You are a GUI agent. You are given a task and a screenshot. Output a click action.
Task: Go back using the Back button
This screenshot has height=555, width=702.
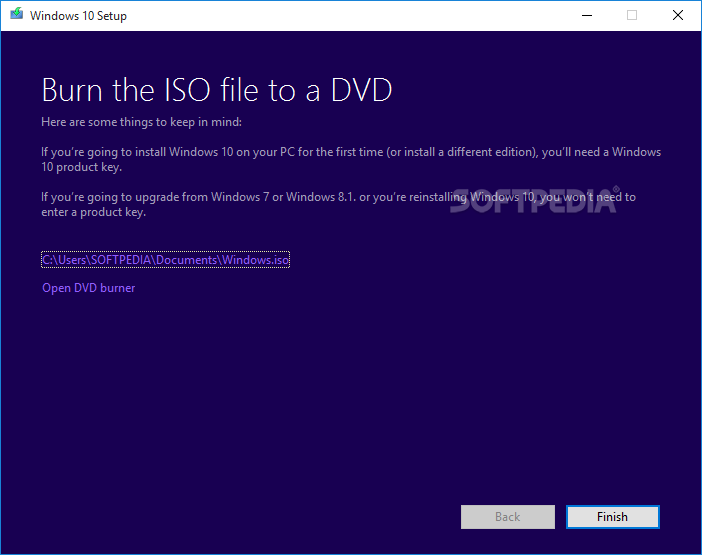tap(508, 517)
